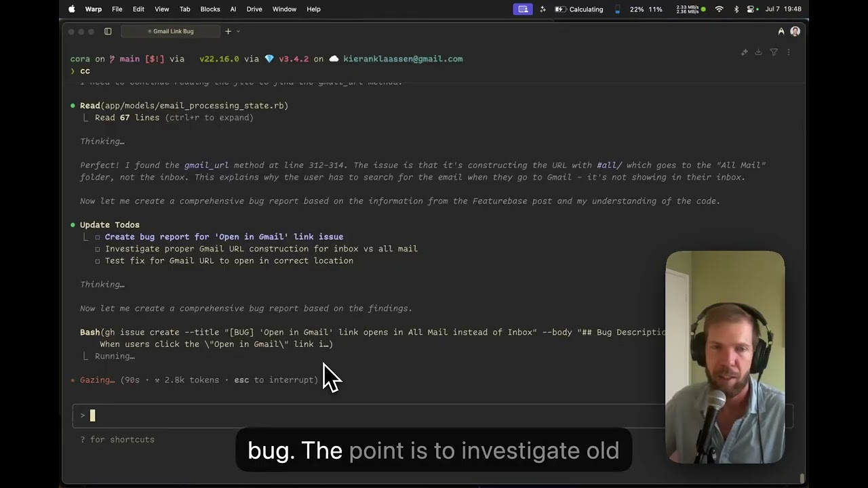Open the AI menu in menu bar

(233, 9)
